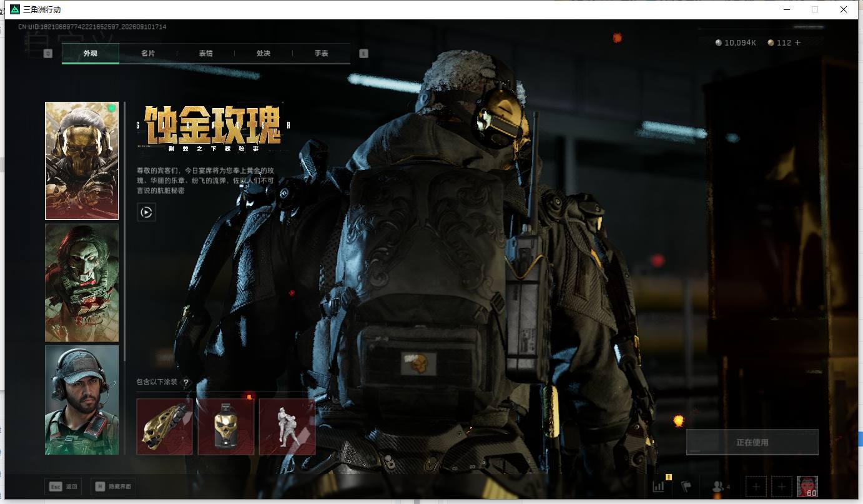Select the green-masked red-haired skin thumbnail
This screenshot has width=863, height=504.
(82, 283)
